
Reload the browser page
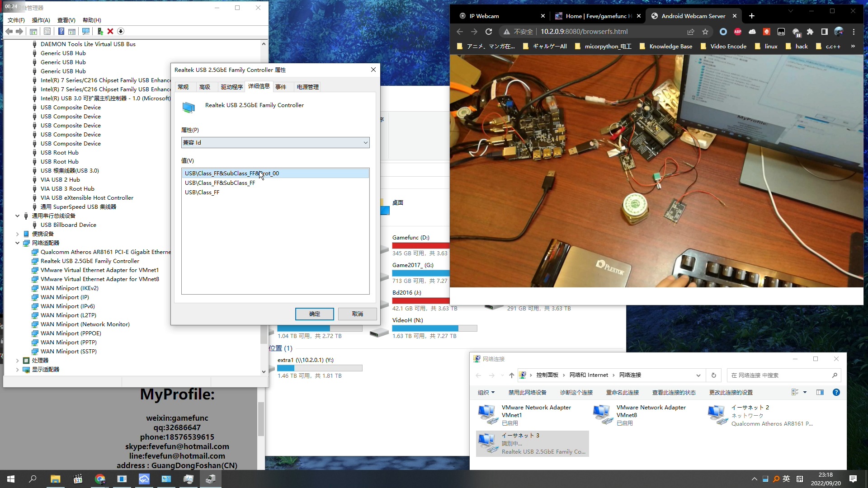pyautogui.click(x=489, y=32)
